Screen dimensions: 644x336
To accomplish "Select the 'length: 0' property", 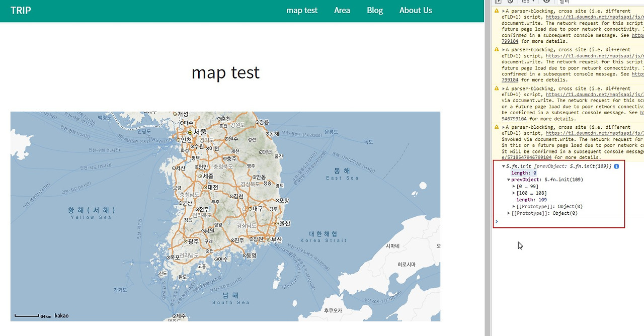I will coord(524,173).
